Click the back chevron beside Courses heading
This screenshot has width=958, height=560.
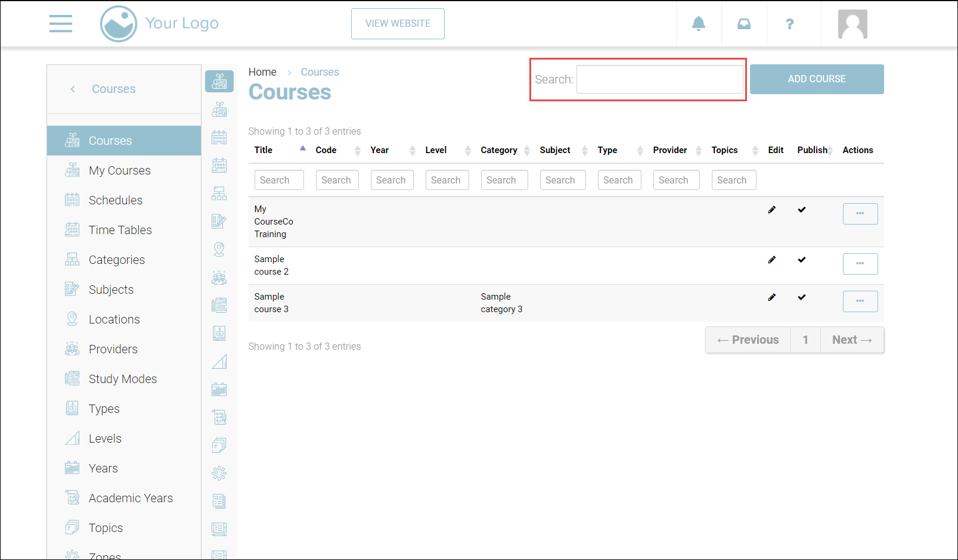point(73,89)
